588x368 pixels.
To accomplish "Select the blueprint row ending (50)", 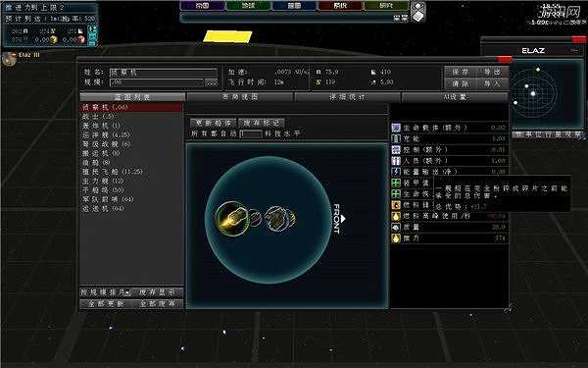I will 131,190.
